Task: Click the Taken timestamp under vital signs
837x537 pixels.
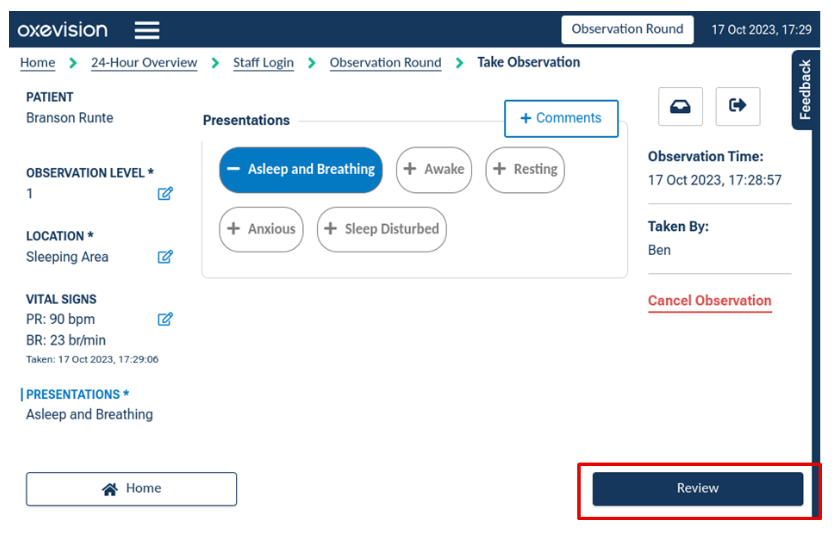Action: click(92, 360)
